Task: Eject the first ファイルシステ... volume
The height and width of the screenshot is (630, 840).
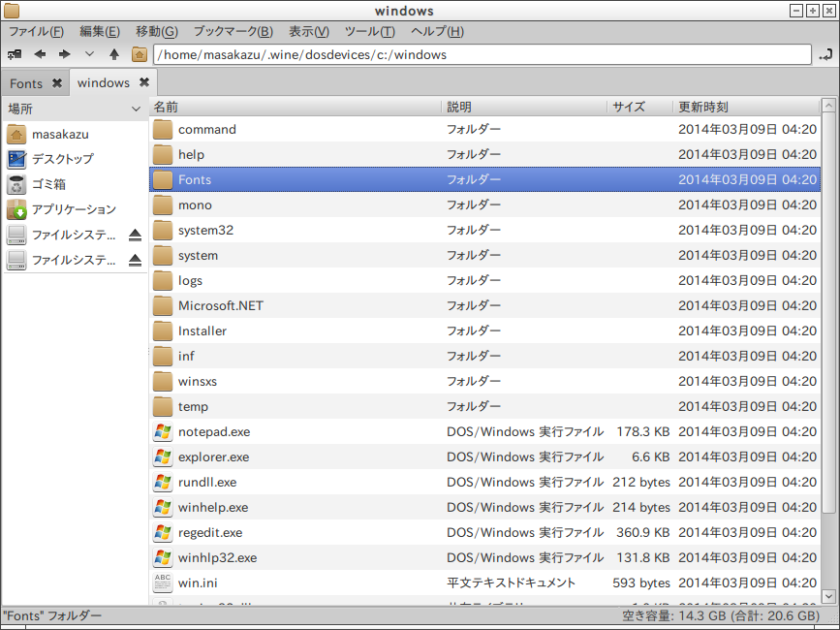Action: [x=135, y=235]
